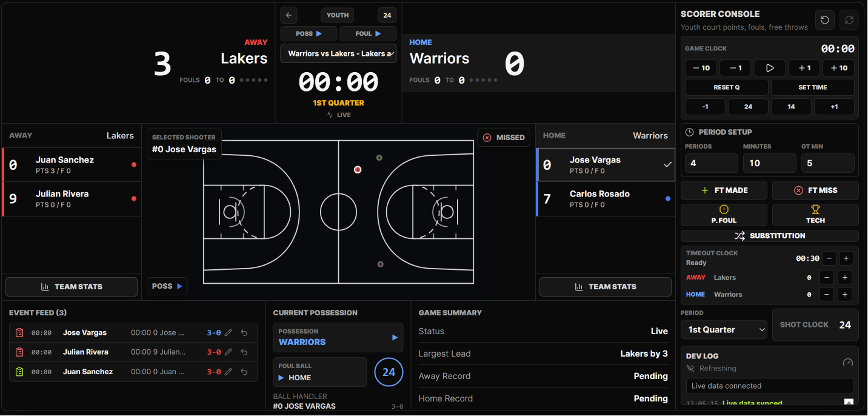Viewport: 868px width, 416px height.
Task: Click the YOUTH mode selector
Action: (x=338, y=15)
